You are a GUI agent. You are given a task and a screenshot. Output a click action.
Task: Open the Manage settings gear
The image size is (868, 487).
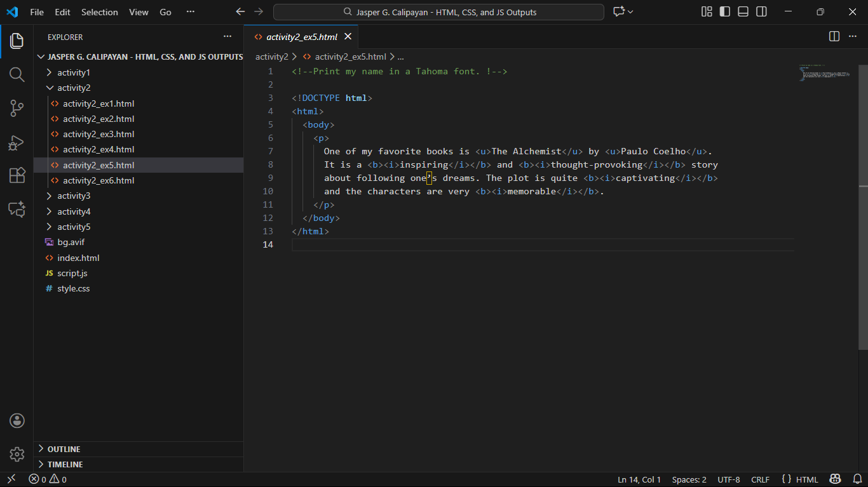click(x=17, y=454)
